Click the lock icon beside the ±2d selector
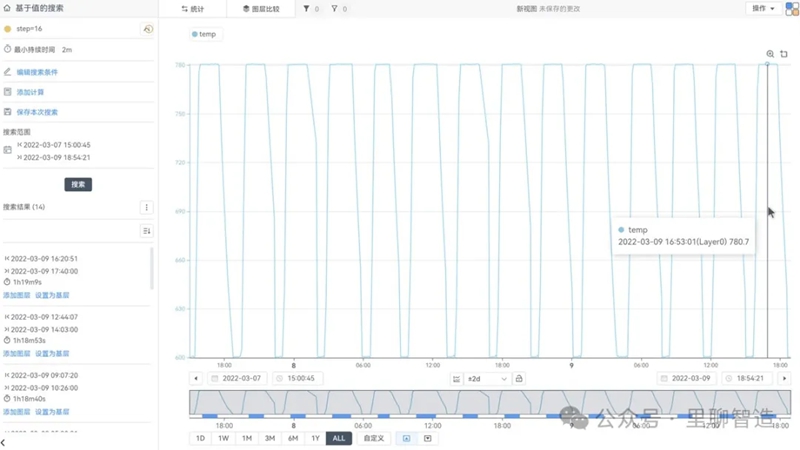 519,379
